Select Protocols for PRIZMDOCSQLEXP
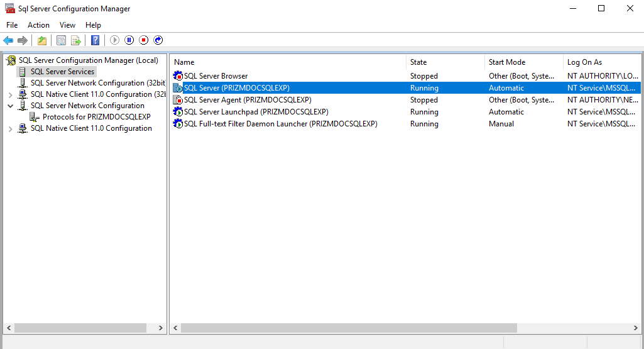The image size is (644, 349). (x=97, y=117)
